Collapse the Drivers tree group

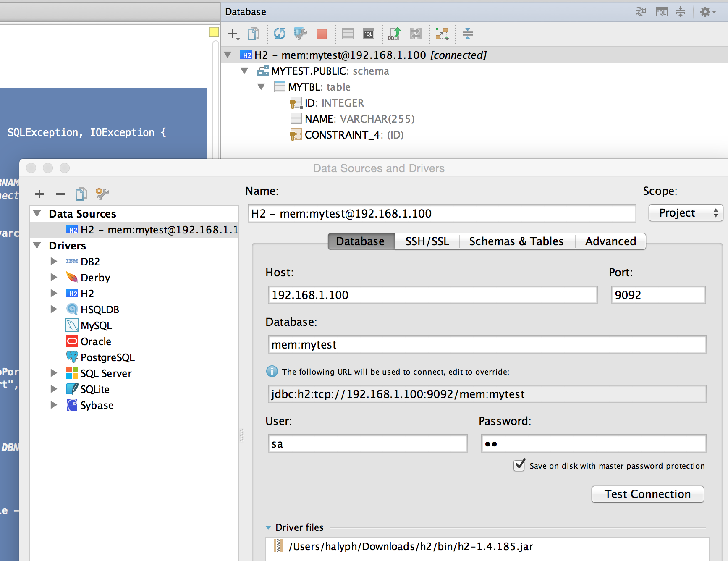(x=37, y=245)
